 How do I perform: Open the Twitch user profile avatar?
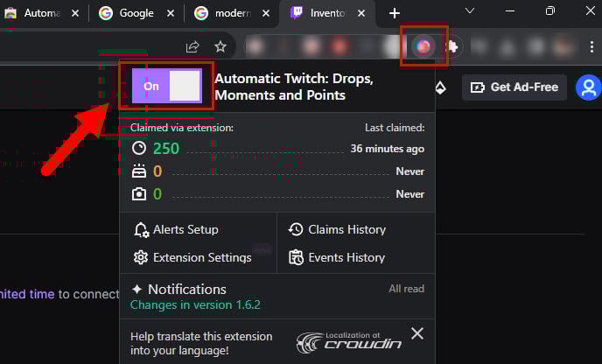589,87
